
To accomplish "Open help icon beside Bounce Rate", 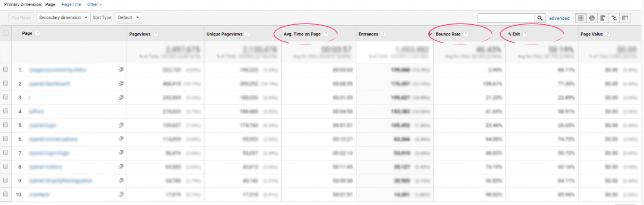I will click(466, 34).
